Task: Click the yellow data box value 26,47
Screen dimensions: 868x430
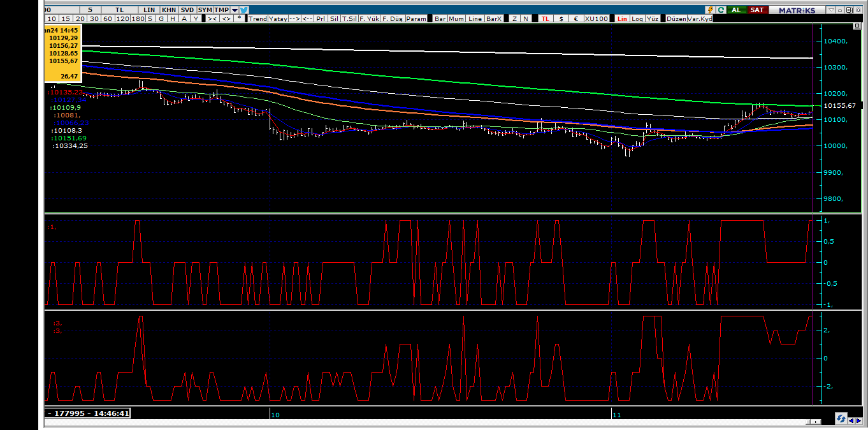Action: coord(69,76)
